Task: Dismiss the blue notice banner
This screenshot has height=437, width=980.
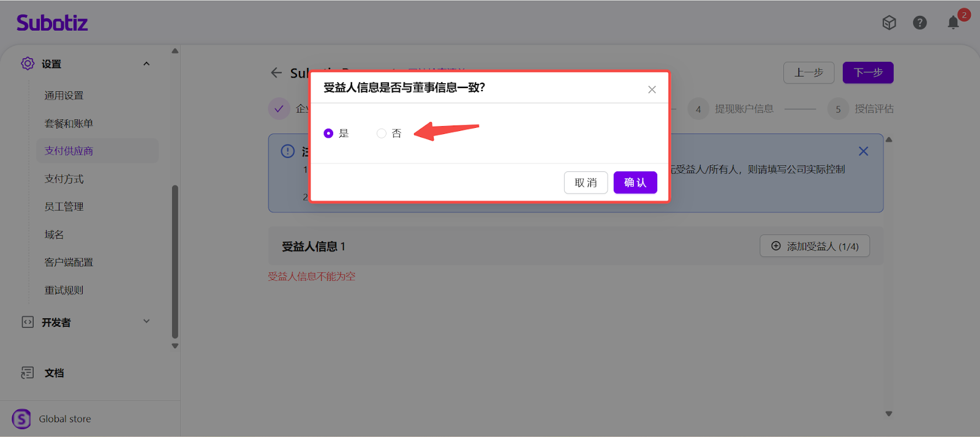Action: pos(863,151)
